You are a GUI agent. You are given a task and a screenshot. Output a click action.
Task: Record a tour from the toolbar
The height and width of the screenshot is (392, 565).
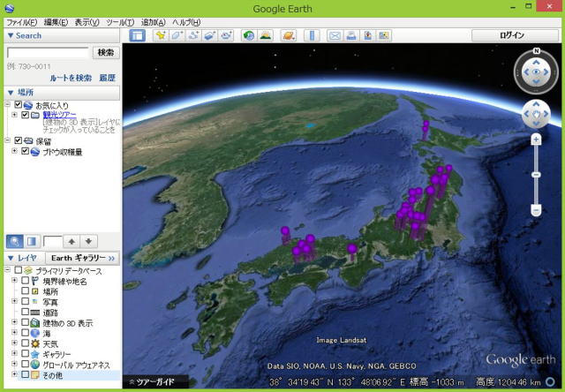(x=227, y=35)
